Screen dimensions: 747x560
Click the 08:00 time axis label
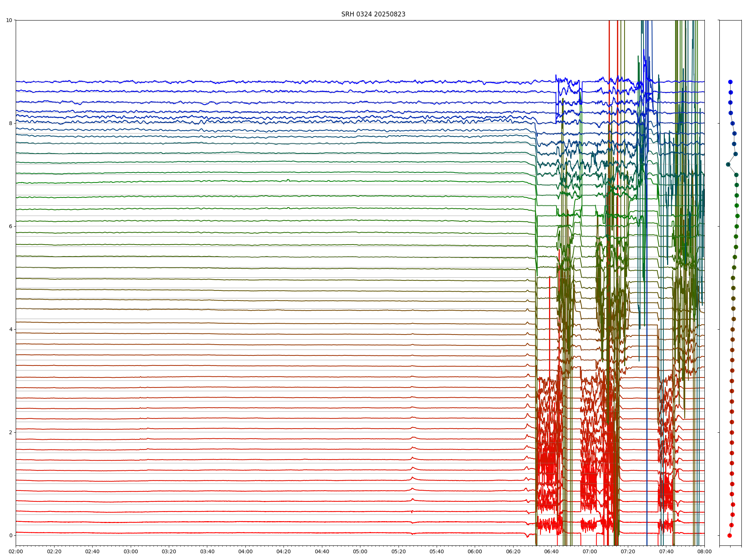click(704, 551)
